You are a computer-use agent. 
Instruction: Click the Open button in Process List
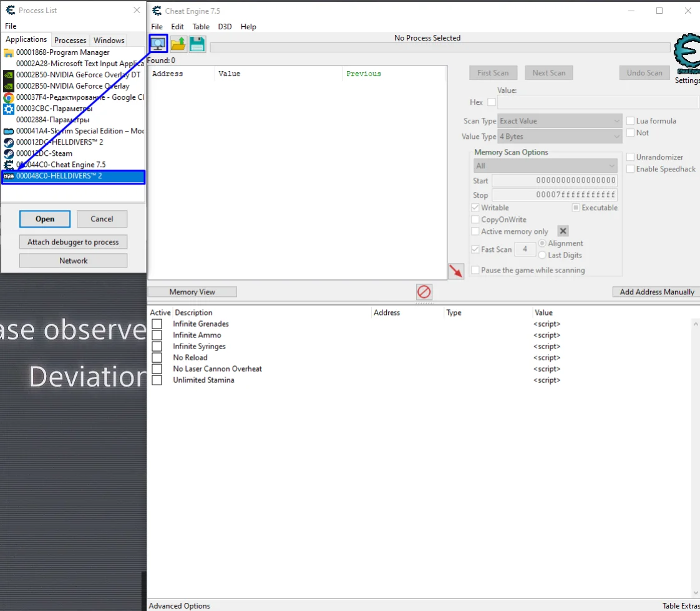point(45,219)
